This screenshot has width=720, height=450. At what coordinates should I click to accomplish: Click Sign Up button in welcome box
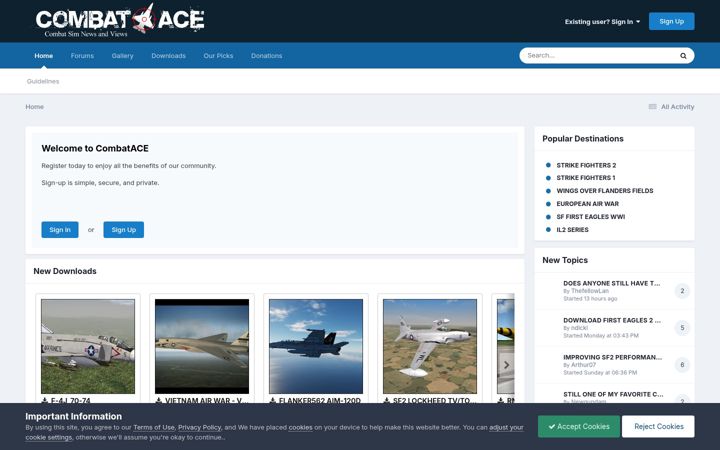click(x=124, y=230)
